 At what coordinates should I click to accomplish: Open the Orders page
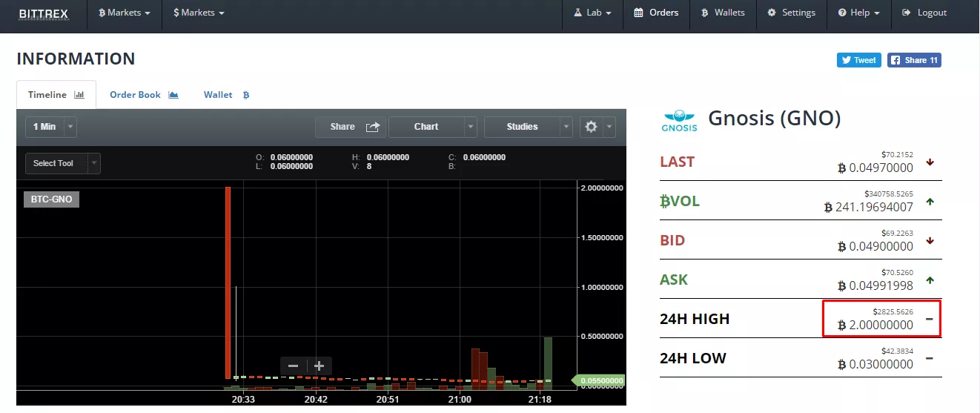click(656, 13)
